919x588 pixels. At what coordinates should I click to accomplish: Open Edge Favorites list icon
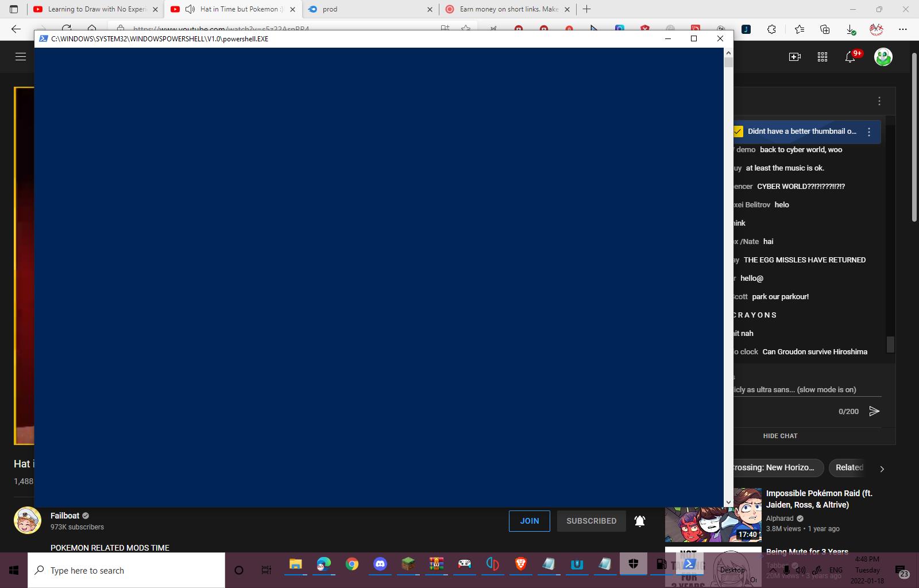click(799, 29)
